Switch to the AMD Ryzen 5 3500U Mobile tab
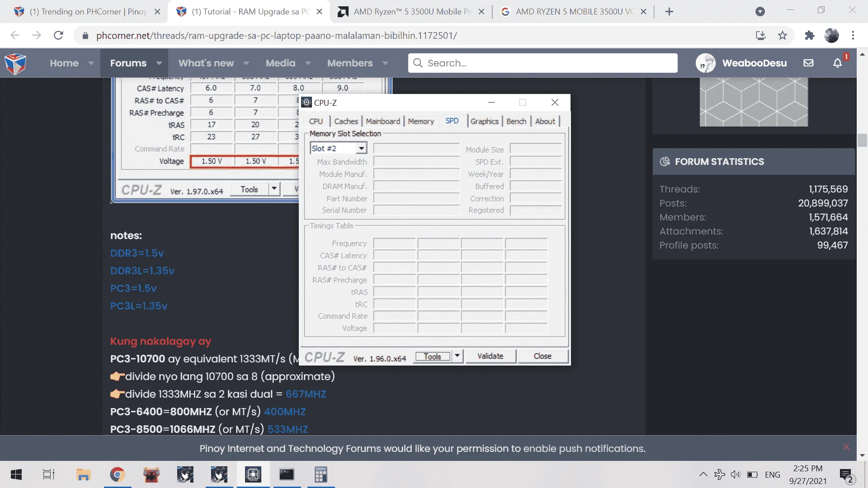Screen dimensions: 868x488 (411, 12)
